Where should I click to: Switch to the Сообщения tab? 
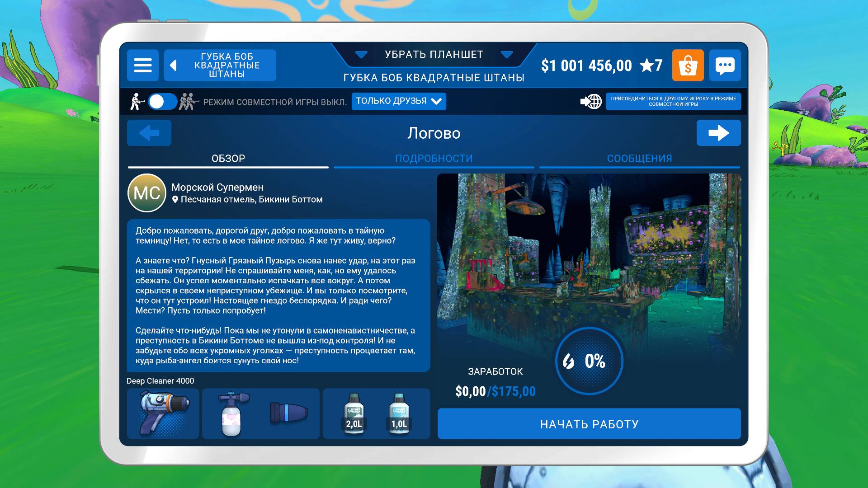639,159
